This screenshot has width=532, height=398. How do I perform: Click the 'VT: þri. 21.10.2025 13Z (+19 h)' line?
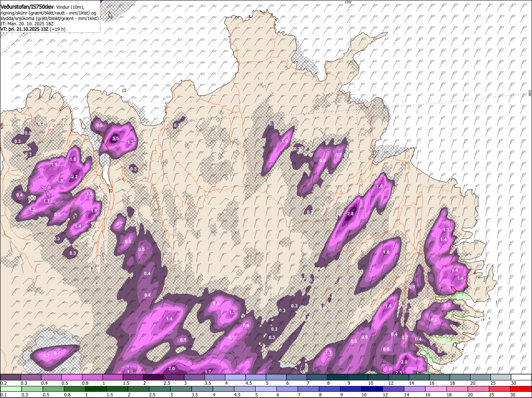click(x=32, y=29)
